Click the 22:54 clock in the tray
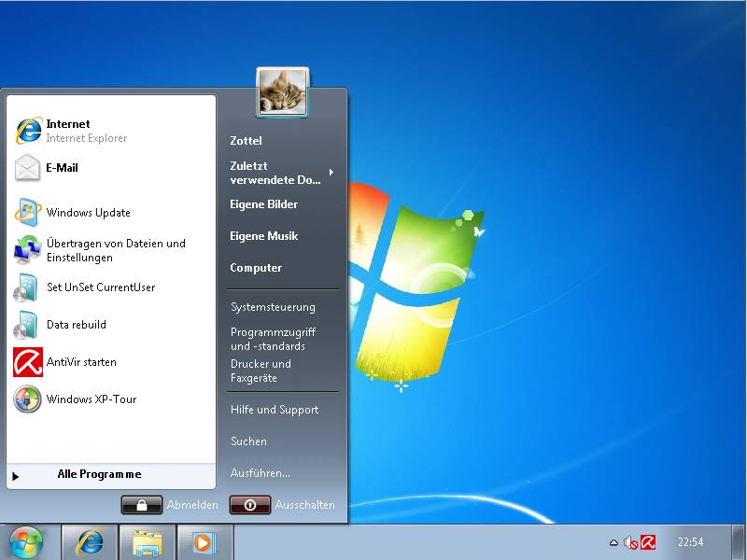The image size is (747, 560). (x=690, y=542)
